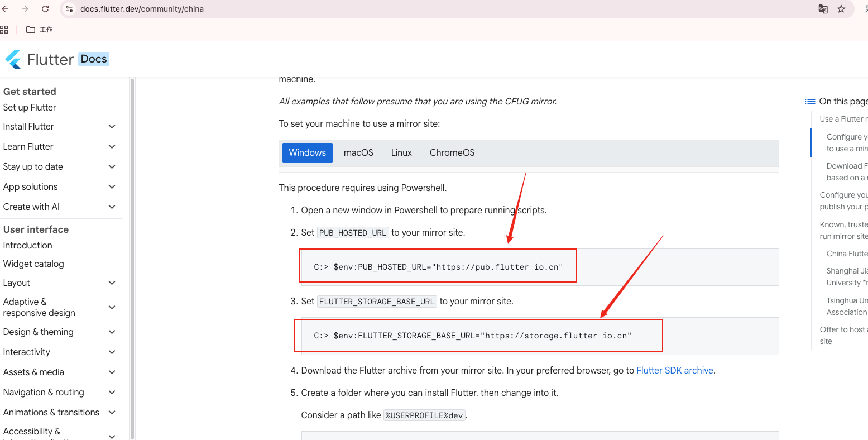This screenshot has width=868, height=440.
Task: Expand Install Flutter section chevron
Action: 112,127
